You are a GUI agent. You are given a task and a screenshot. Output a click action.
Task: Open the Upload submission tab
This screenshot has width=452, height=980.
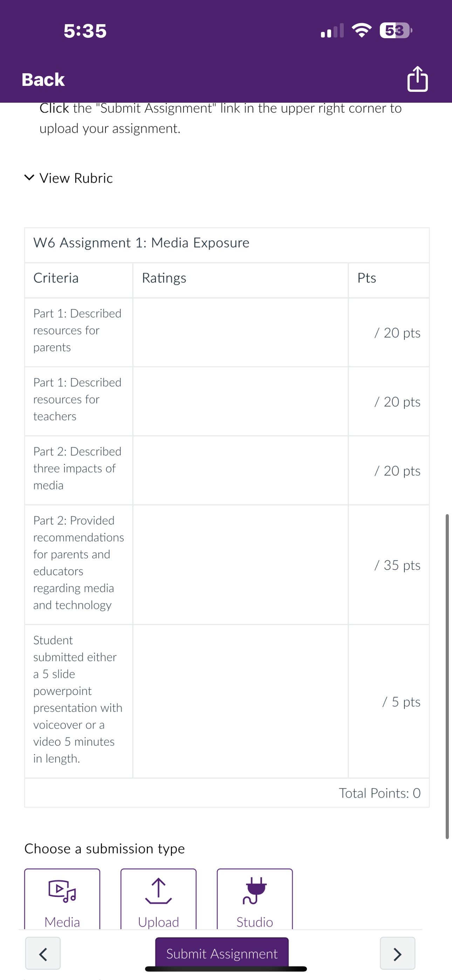click(158, 899)
